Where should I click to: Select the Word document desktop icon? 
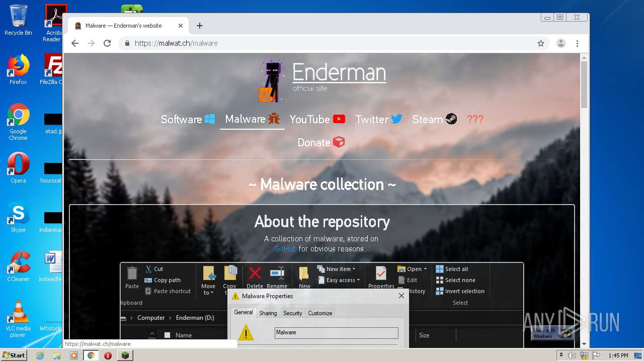pos(51,266)
